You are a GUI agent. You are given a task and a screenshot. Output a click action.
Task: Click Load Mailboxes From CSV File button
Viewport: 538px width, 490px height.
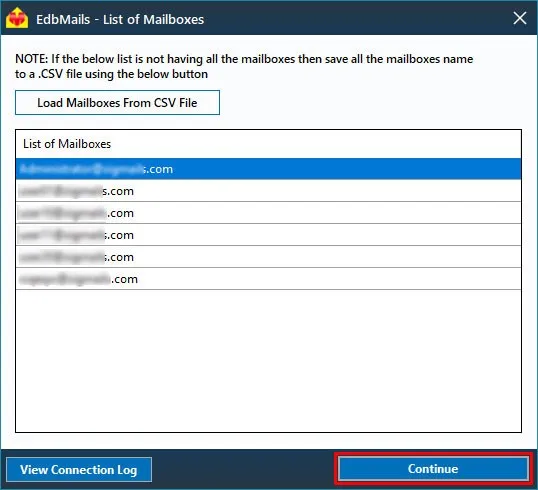(x=117, y=103)
